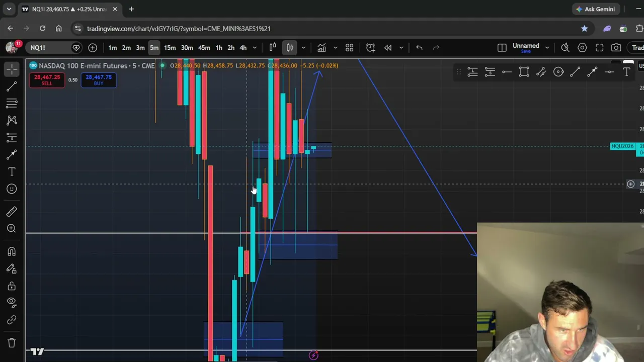Add a symbol with the plus-circle icon
The width and height of the screenshot is (644, 362).
click(93, 48)
